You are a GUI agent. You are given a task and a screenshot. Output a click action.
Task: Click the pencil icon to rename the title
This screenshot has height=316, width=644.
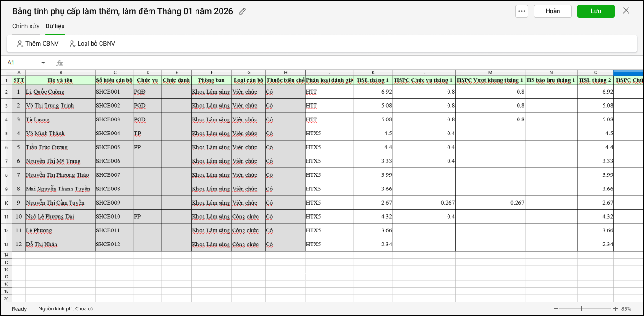[x=243, y=11]
